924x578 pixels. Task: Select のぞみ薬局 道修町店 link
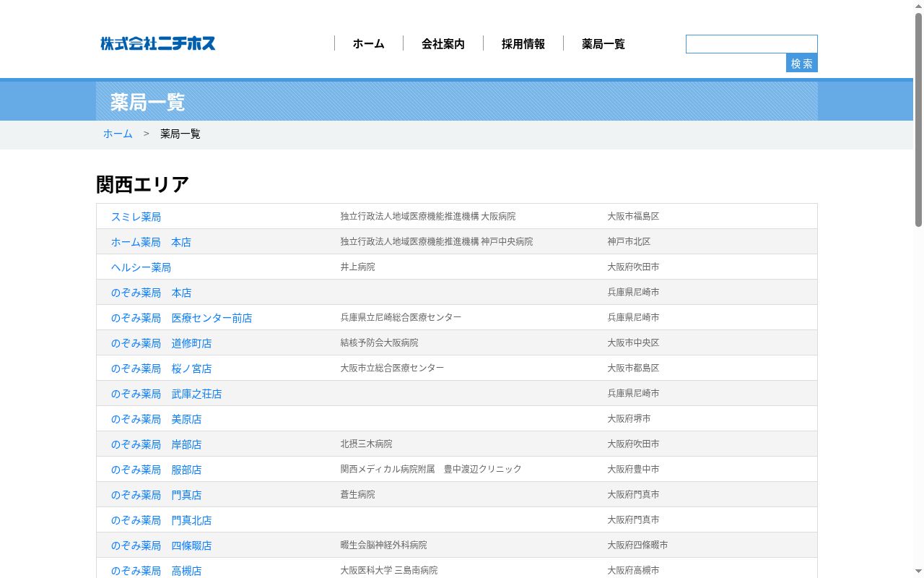[161, 343]
